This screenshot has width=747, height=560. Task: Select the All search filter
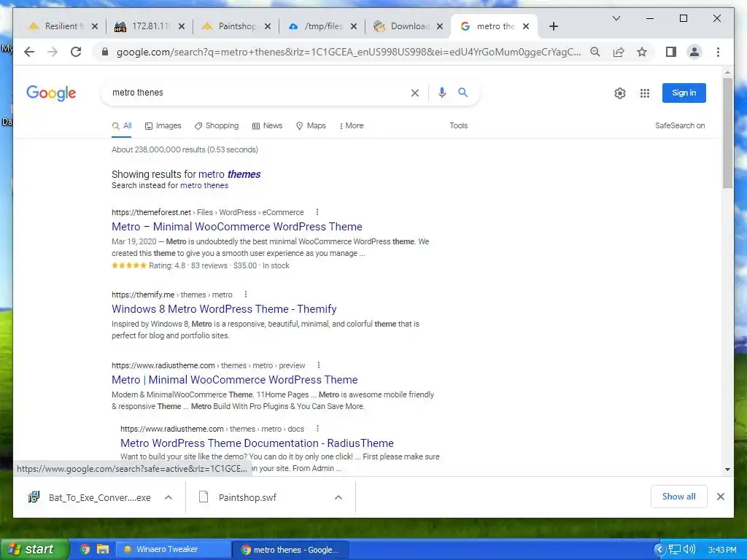coord(122,125)
